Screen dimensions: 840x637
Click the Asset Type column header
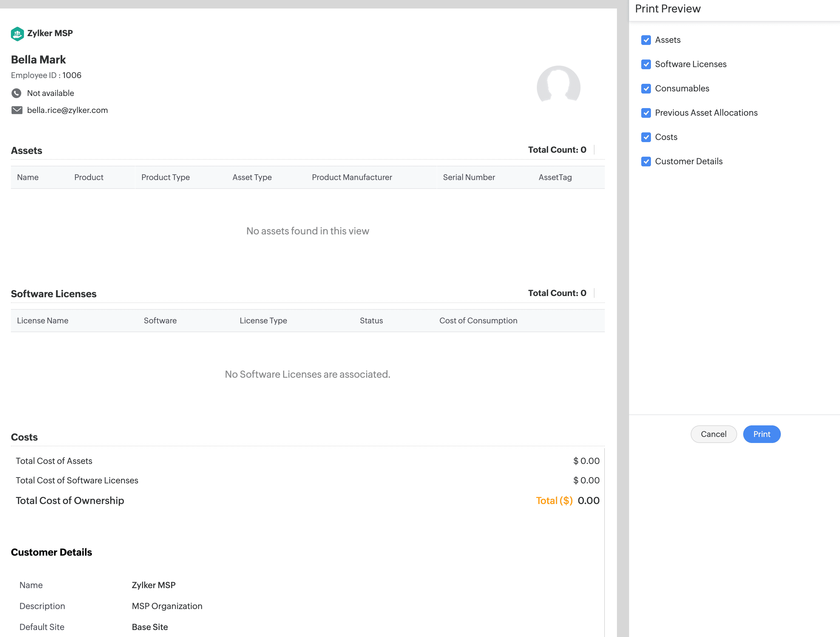point(252,177)
